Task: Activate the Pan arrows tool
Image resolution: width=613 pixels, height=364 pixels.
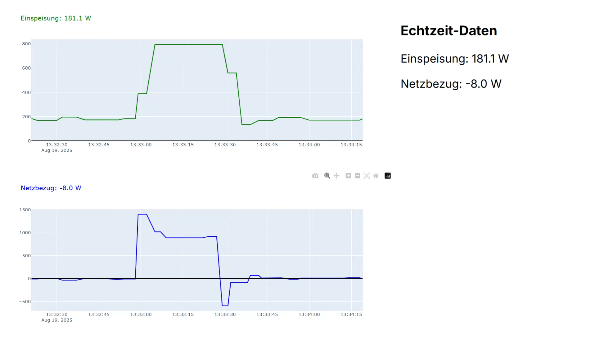Action: pos(336,176)
